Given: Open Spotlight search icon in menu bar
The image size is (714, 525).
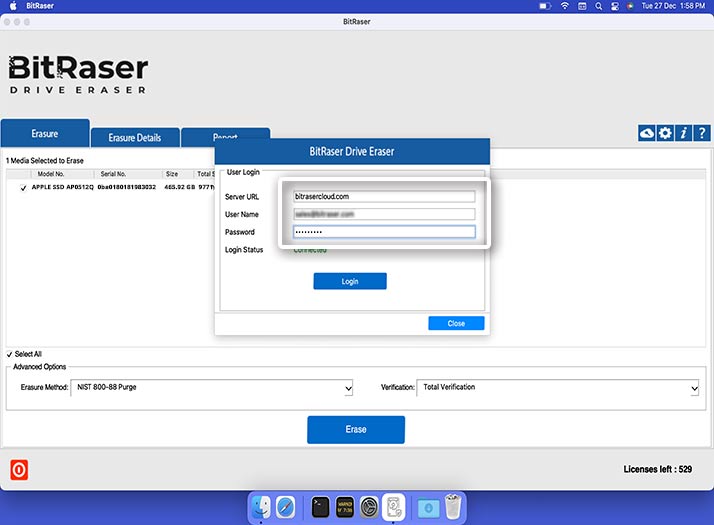Looking at the screenshot, I should tap(599, 6).
